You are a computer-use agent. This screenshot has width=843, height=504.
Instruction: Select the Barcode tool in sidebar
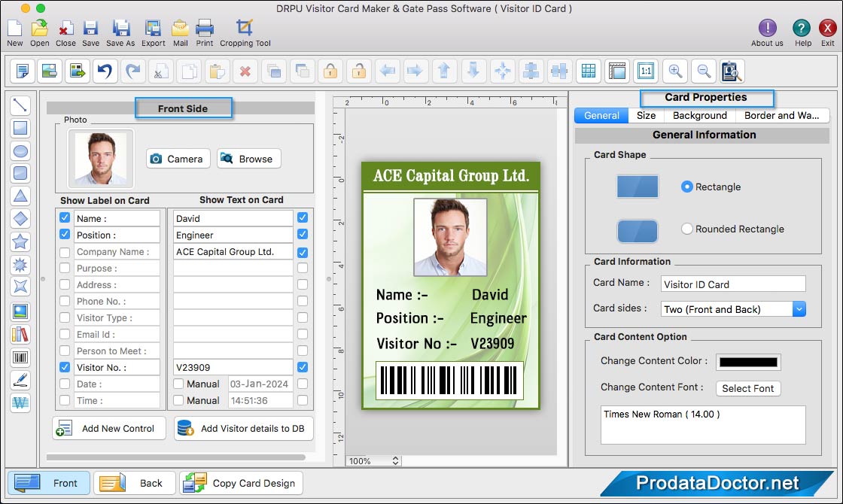[x=20, y=357]
